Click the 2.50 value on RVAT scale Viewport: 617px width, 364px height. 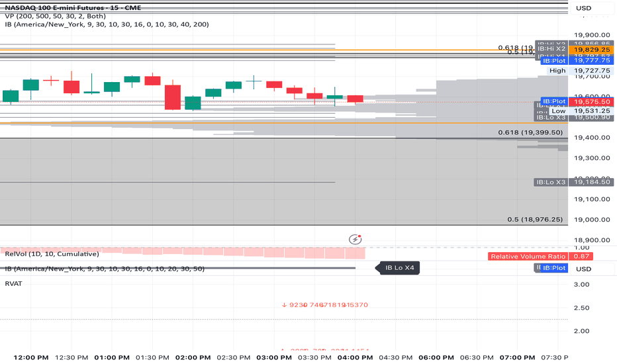(581, 308)
